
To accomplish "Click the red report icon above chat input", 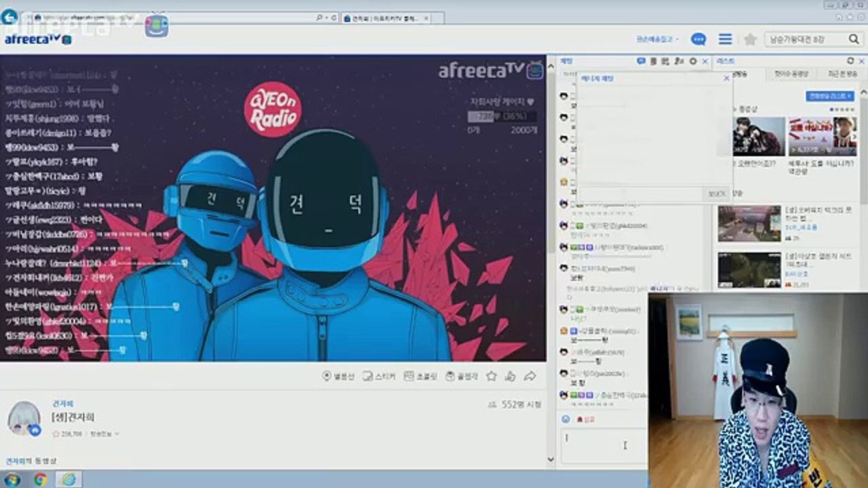I will click(585, 420).
